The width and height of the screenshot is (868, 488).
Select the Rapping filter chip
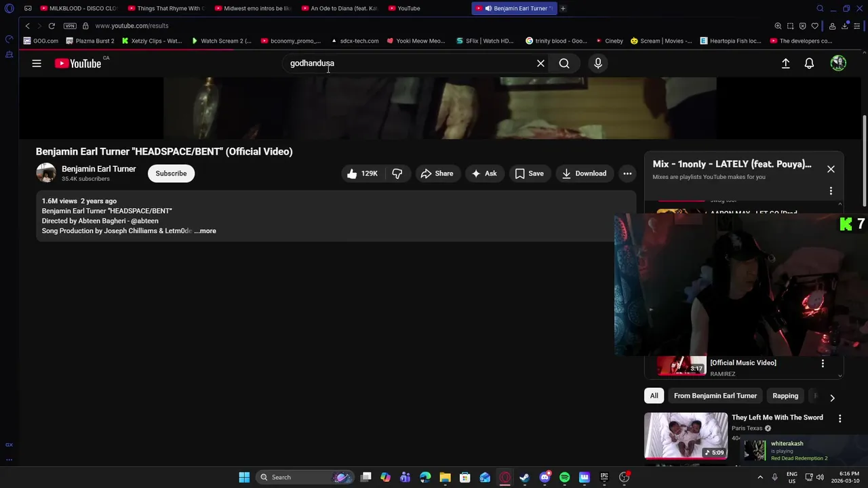tap(785, 396)
